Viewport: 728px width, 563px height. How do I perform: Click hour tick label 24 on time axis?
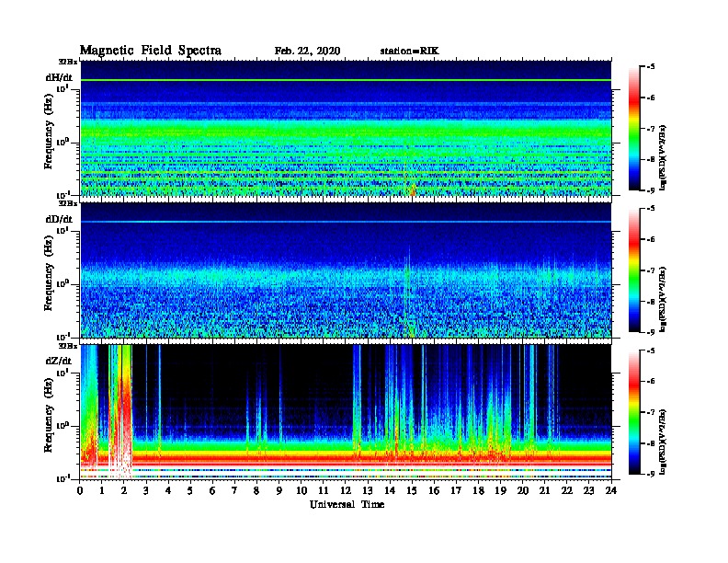coord(611,491)
